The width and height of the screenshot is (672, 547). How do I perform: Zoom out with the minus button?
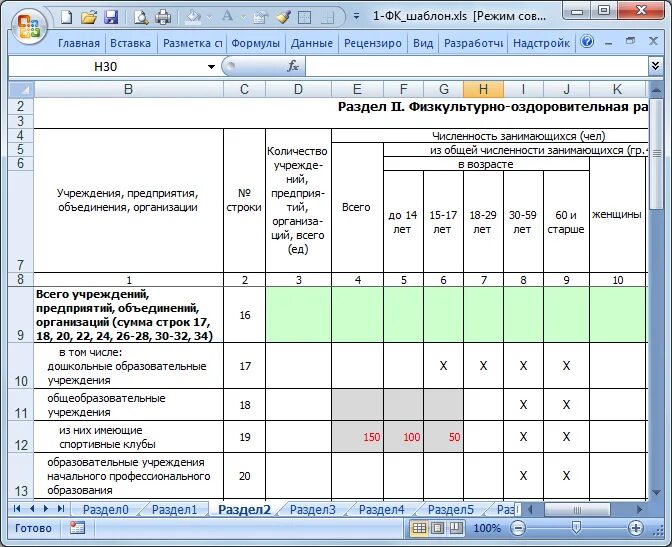[x=518, y=528]
